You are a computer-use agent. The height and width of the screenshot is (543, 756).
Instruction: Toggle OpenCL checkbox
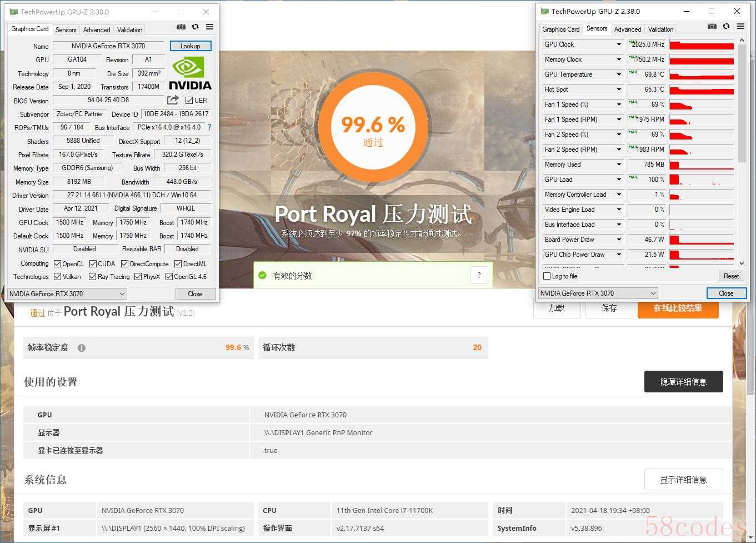pyautogui.click(x=57, y=263)
